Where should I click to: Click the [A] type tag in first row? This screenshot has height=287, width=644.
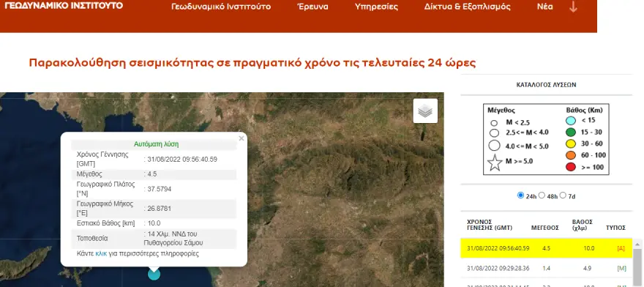[621, 248]
